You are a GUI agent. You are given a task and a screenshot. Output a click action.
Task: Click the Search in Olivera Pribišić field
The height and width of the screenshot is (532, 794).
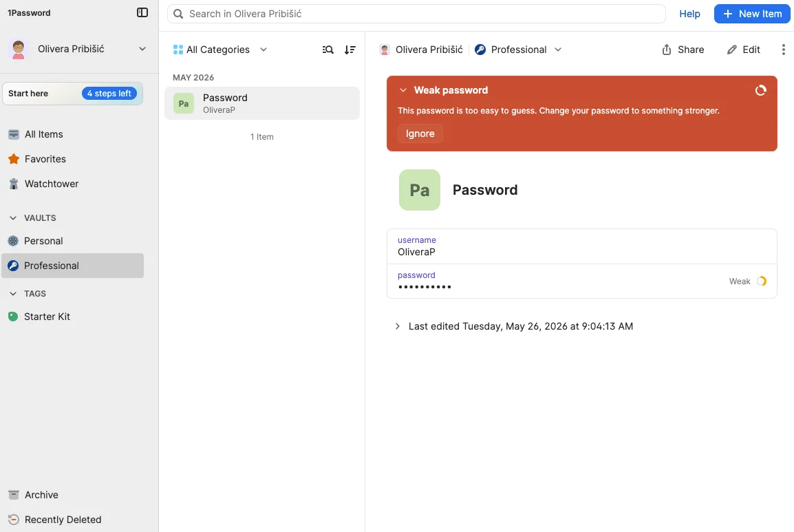(x=416, y=14)
